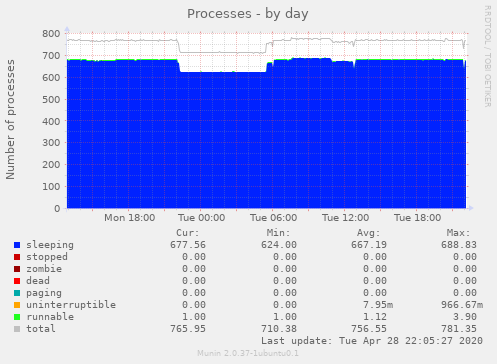Click the 'Avg:' column header
Image resolution: width=497 pixels, height=364 pixels.
(x=368, y=233)
